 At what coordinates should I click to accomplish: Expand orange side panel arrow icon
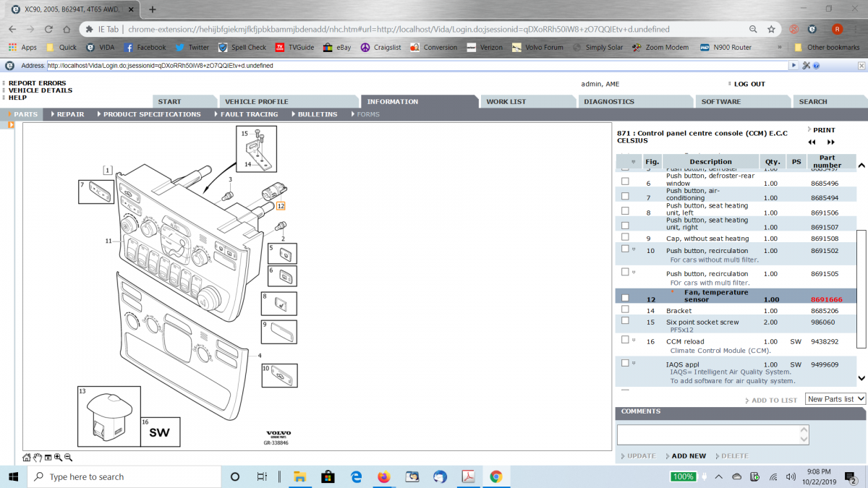click(x=11, y=125)
